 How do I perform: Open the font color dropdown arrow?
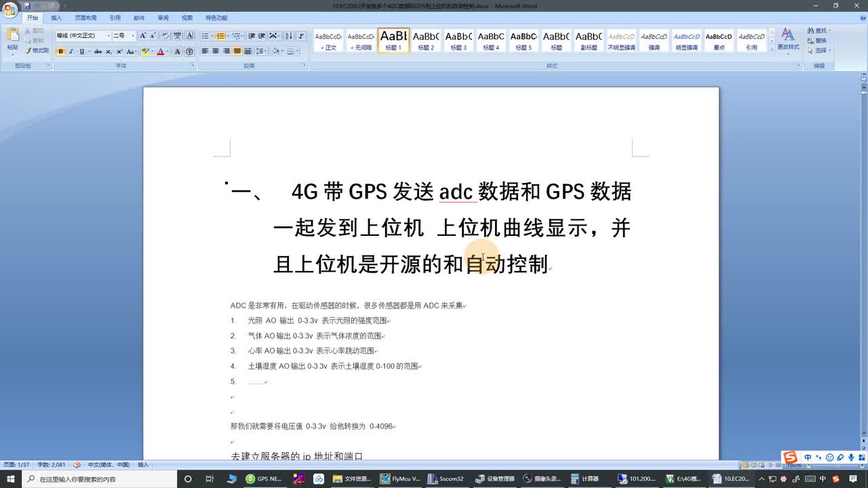(x=168, y=52)
